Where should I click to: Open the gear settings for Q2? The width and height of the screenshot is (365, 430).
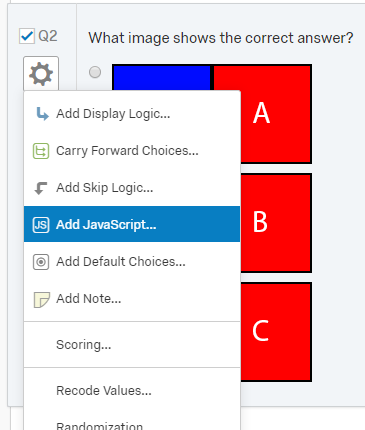(x=41, y=74)
